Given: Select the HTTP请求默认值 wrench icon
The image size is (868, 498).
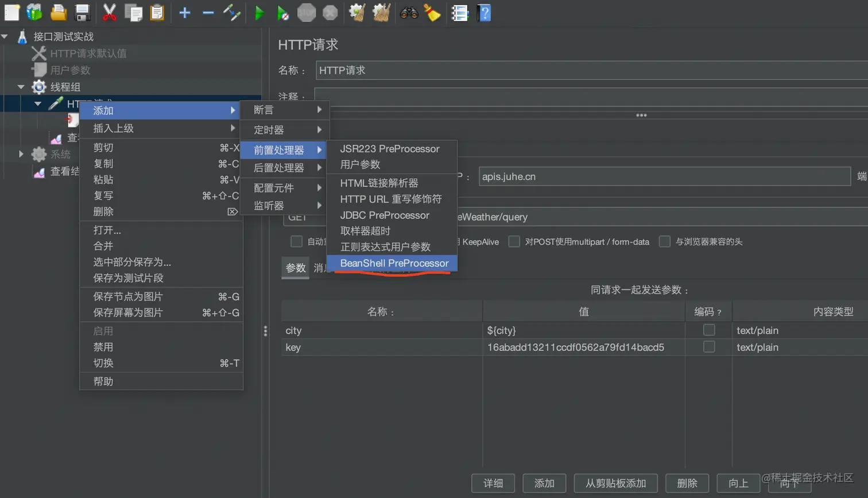Looking at the screenshot, I should (x=38, y=53).
